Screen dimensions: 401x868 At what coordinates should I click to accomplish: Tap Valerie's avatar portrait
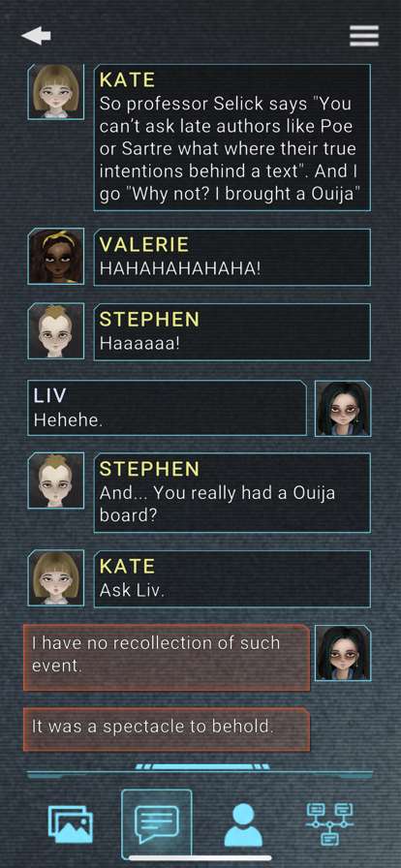click(x=56, y=257)
